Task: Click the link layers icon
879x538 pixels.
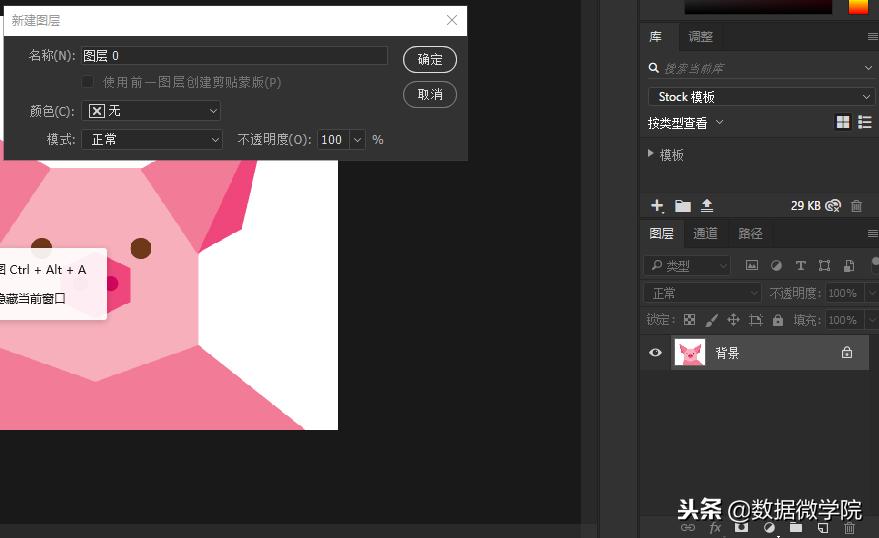Action: click(x=688, y=527)
